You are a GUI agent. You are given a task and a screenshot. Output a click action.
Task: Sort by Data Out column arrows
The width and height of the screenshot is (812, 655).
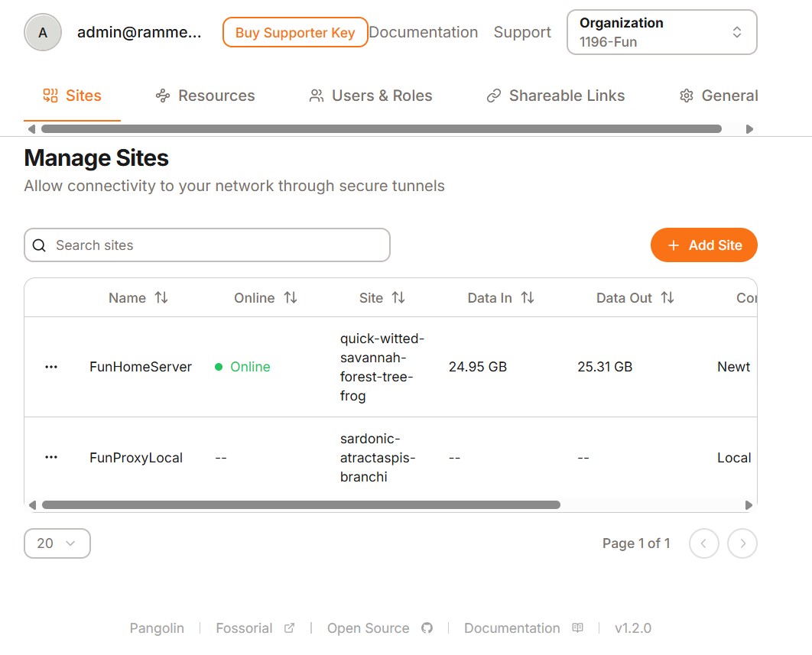pos(667,298)
